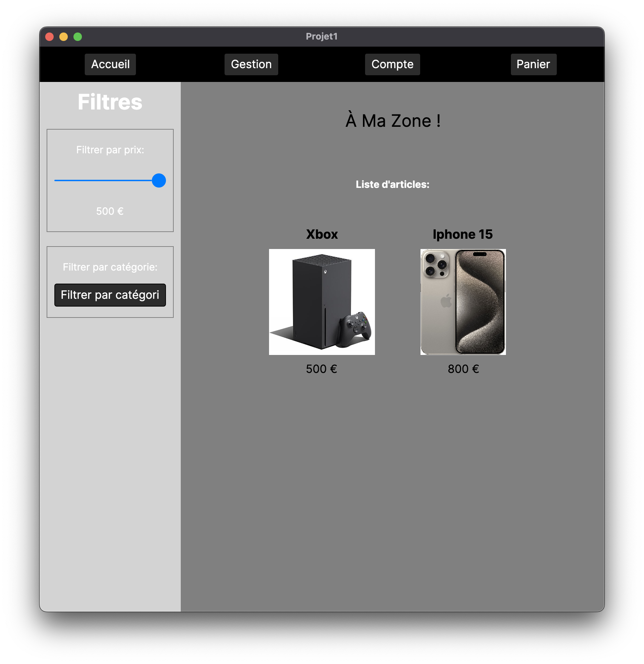Click the Iphone 15 product title
The width and height of the screenshot is (644, 664).
tap(463, 234)
